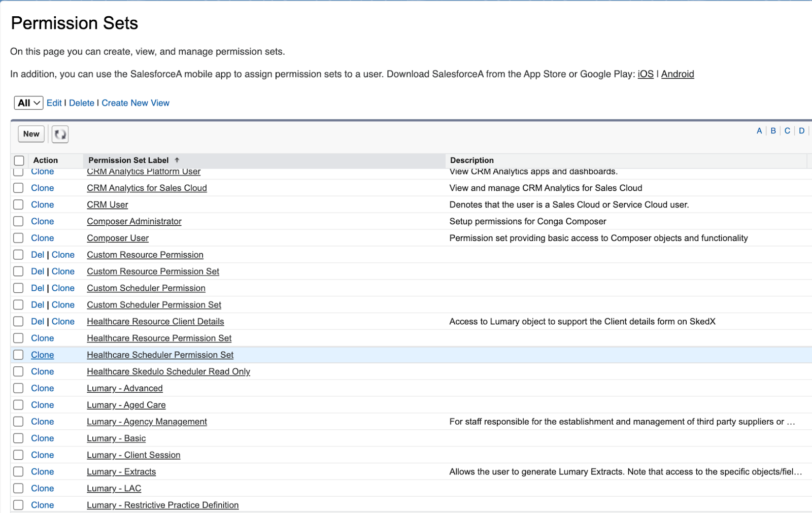Click Del for Custom Resource Permission Set

(x=38, y=271)
